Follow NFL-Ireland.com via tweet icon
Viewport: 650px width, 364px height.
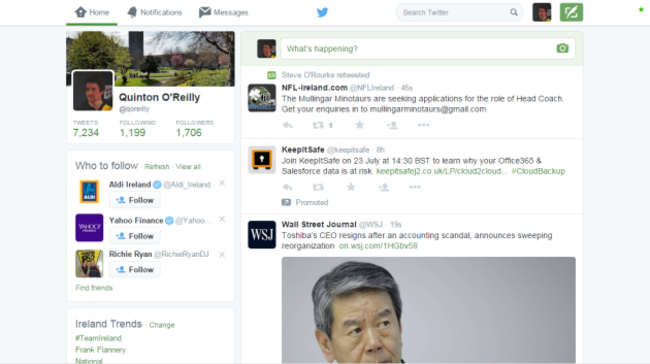click(392, 125)
